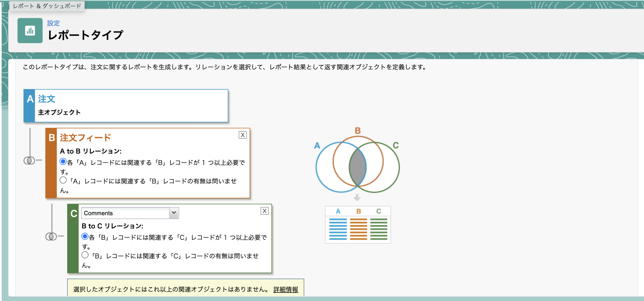Image resolution: width=644 pixels, height=301 pixels.
Task: Remove block C with its X button
Action: pos(264,211)
